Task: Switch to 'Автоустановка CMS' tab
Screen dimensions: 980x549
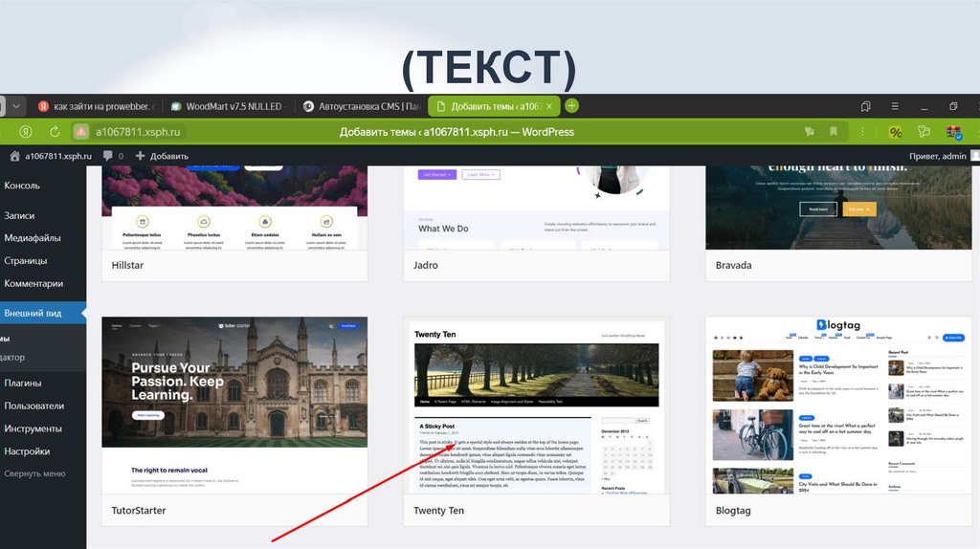Action: [x=361, y=106]
